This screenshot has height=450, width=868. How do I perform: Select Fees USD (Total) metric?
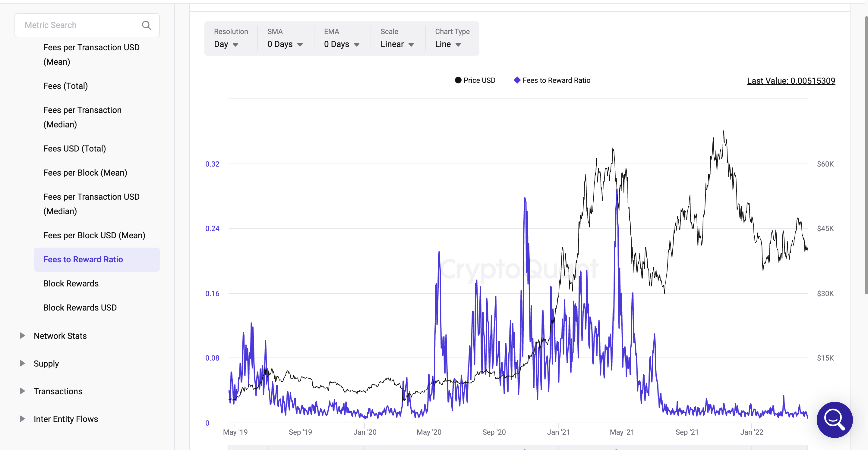click(x=74, y=148)
